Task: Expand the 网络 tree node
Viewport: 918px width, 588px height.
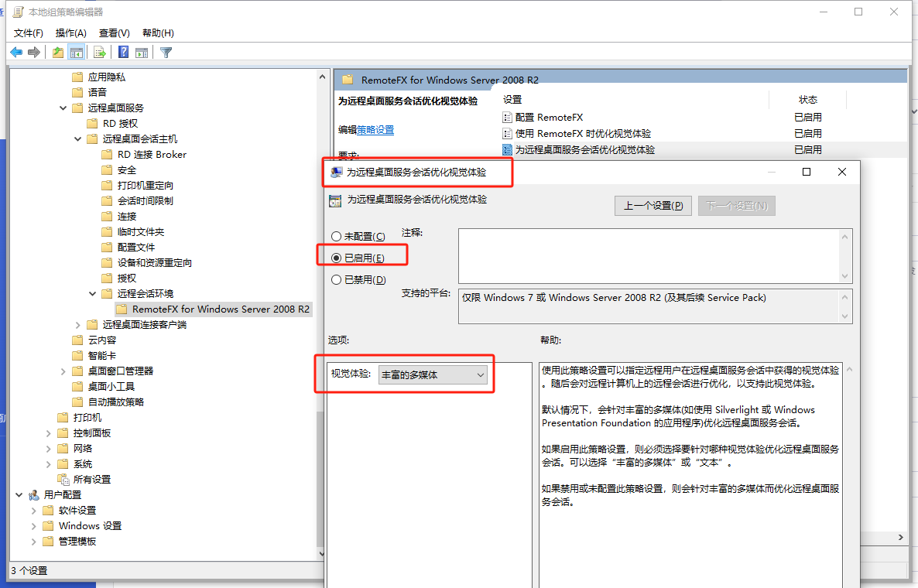Action: [49, 448]
